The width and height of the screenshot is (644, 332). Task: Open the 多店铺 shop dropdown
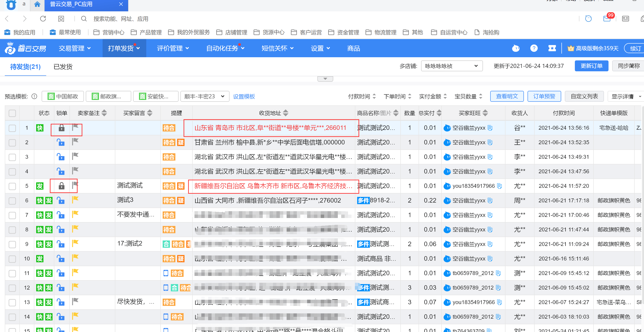[452, 66]
